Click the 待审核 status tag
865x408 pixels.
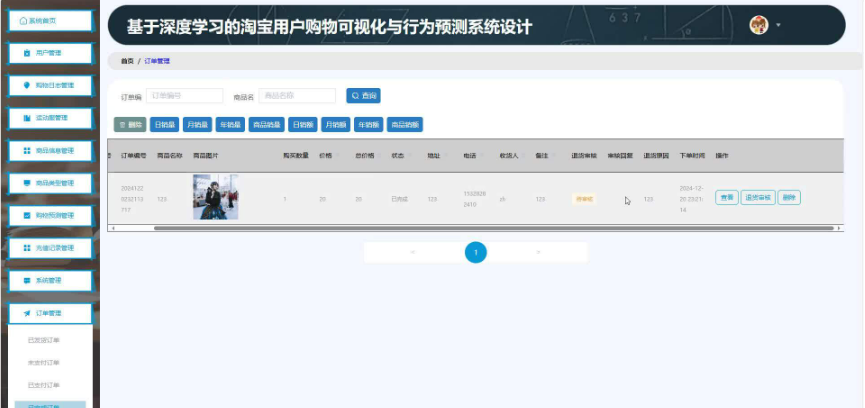[x=584, y=199]
